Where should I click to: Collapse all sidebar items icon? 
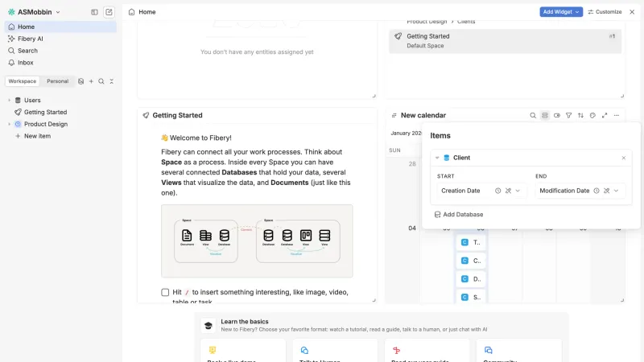click(111, 81)
